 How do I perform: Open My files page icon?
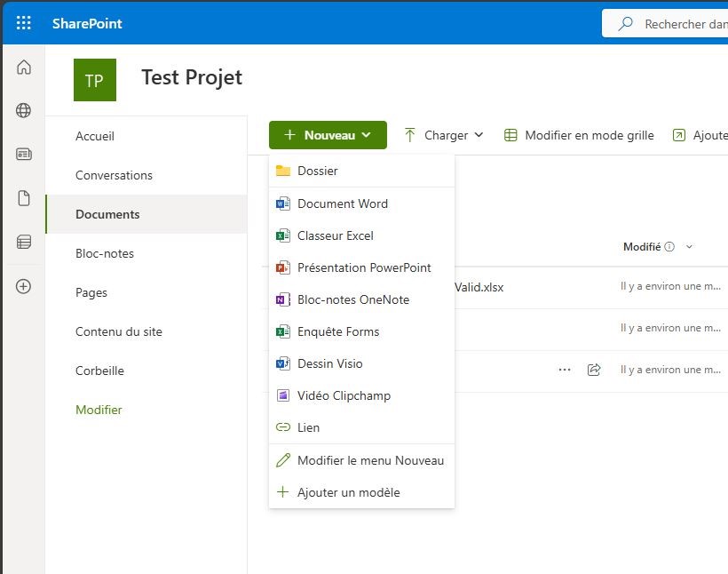pos(24,198)
